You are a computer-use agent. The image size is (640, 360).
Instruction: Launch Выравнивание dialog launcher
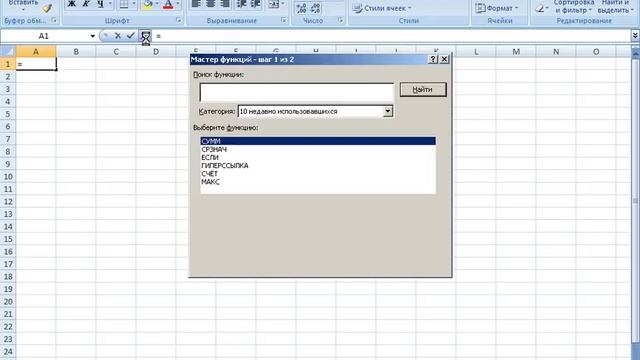pos(284,20)
